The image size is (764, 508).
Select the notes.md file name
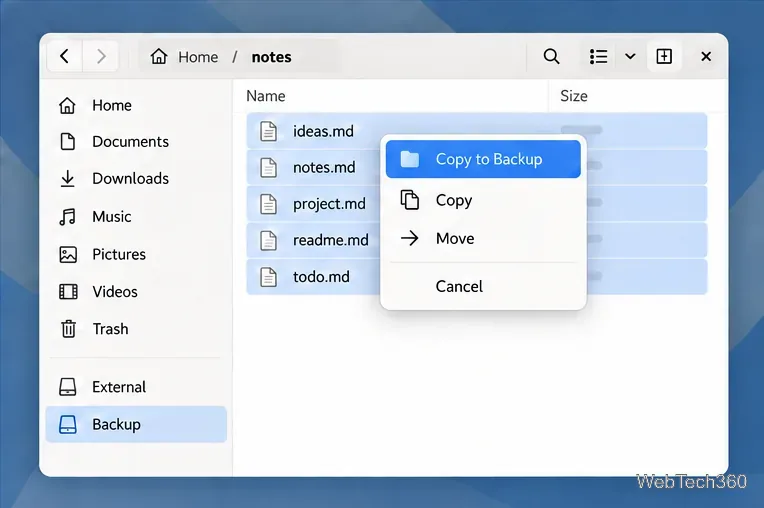coord(324,168)
